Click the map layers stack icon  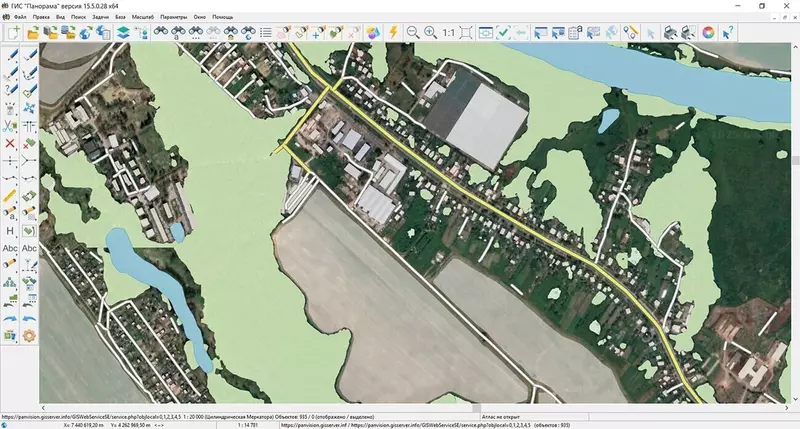click(x=123, y=33)
